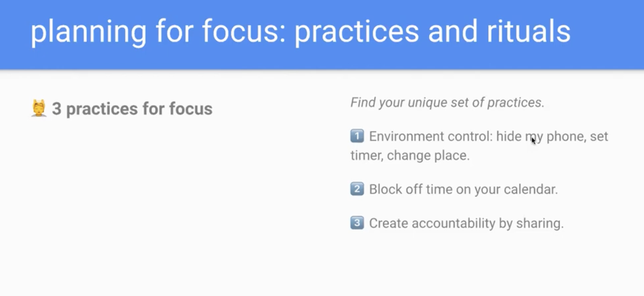
Task: Click the phrase "phone, set" in item one
Action: [x=577, y=137]
